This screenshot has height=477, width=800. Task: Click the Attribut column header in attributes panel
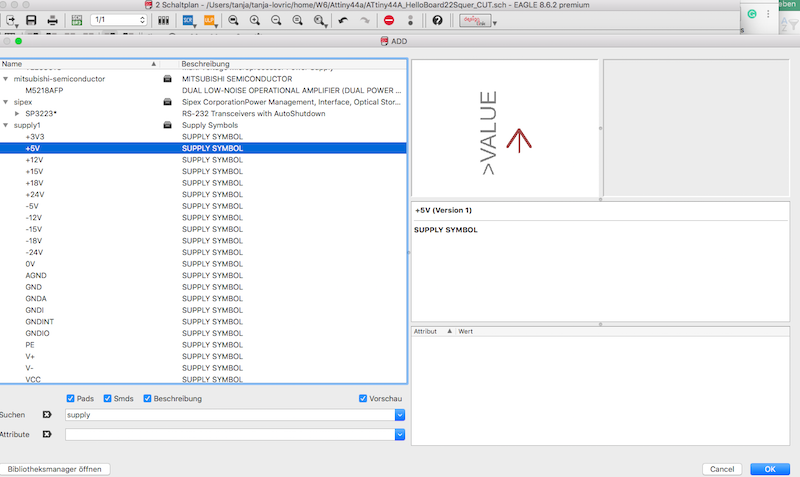point(433,332)
